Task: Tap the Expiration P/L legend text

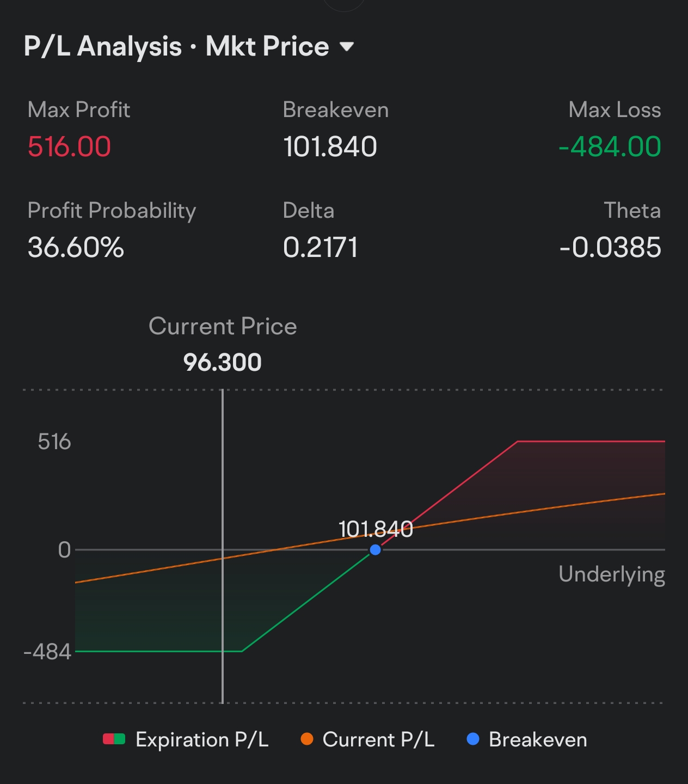Action: click(x=202, y=740)
